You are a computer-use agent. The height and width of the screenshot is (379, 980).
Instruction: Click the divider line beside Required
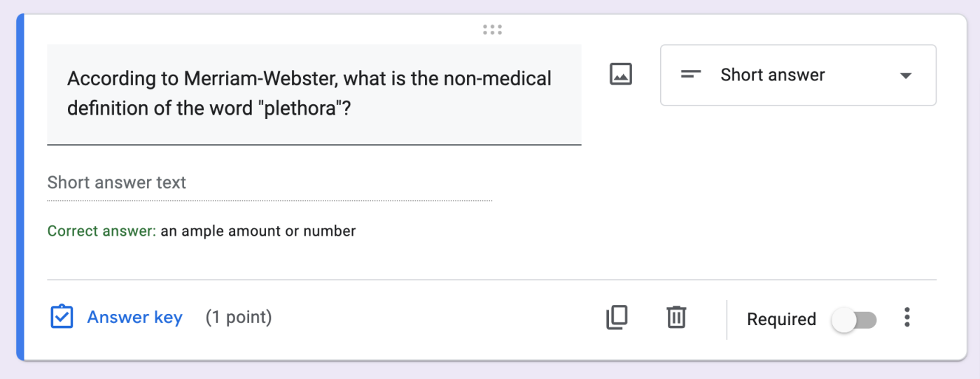[x=727, y=320]
